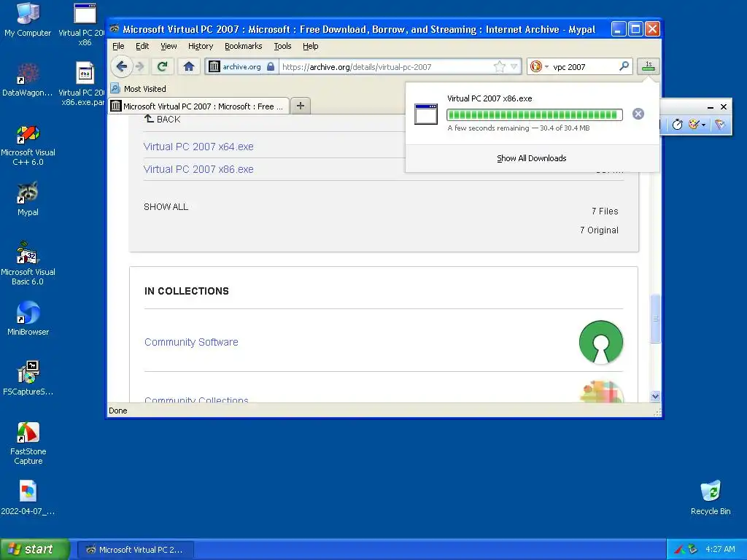Viewport: 747px width, 560px height.
Task: Click the browser Forward arrow
Action: tap(139, 66)
